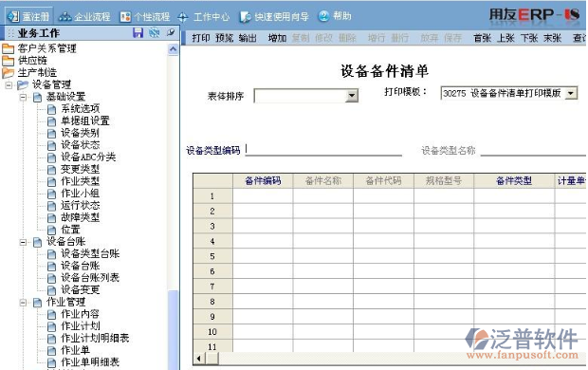Click 增加 in the toolbar
The width and height of the screenshot is (588, 370).
pyautogui.click(x=277, y=38)
